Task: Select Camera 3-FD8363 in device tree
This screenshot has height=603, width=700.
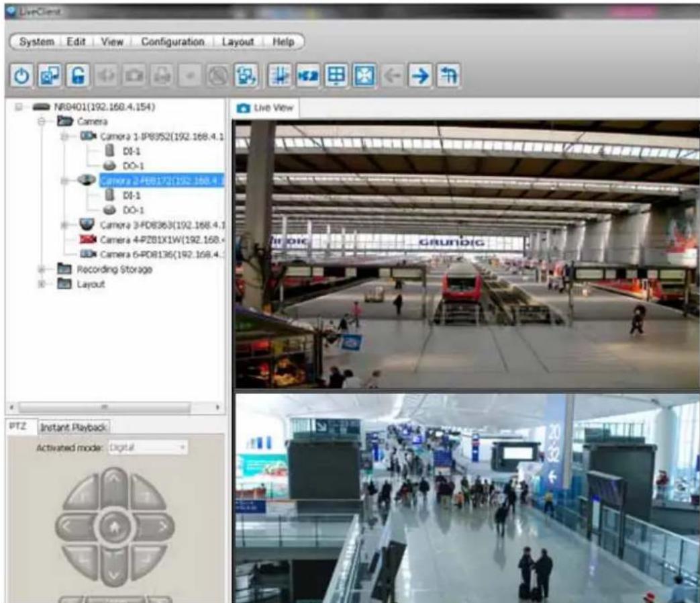Action: tap(162, 225)
